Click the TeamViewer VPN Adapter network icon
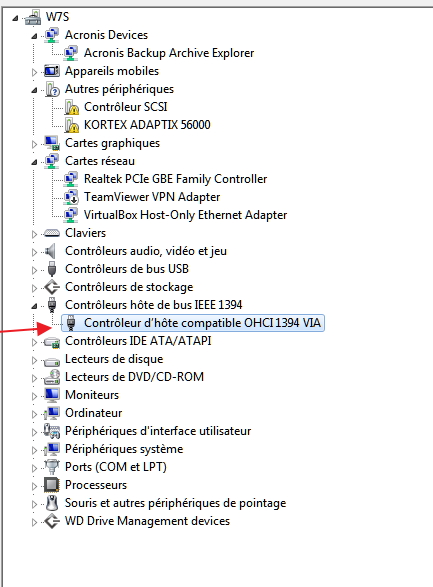Image resolution: width=433 pixels, height=587 pixels. [71, 197]
